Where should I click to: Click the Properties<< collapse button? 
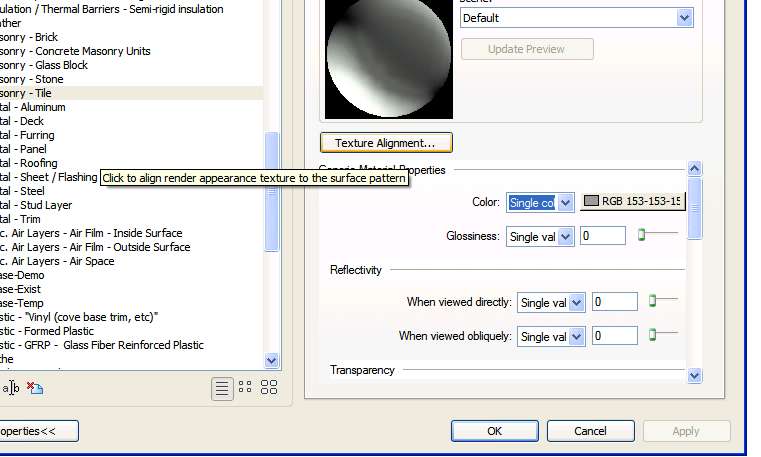(x=38, y=431)
